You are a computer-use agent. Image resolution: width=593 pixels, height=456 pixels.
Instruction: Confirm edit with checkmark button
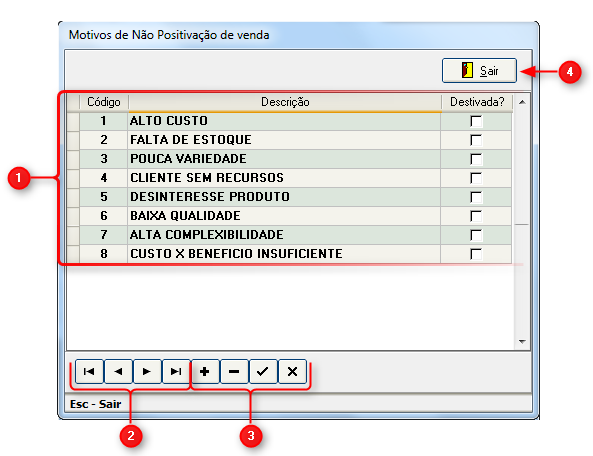click(263, 371)
